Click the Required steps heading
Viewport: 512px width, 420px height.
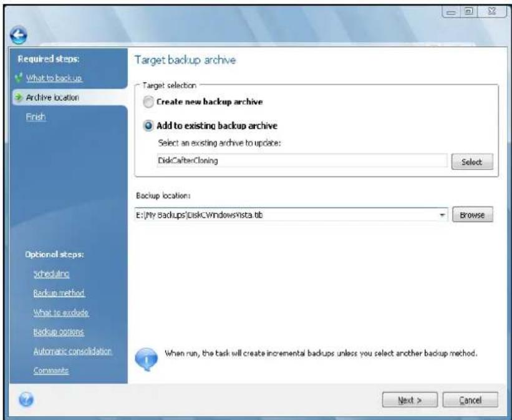click(x=48, y=59)
